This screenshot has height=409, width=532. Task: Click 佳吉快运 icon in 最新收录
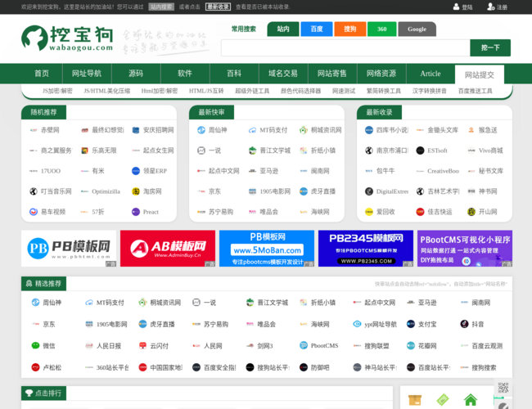420,212
